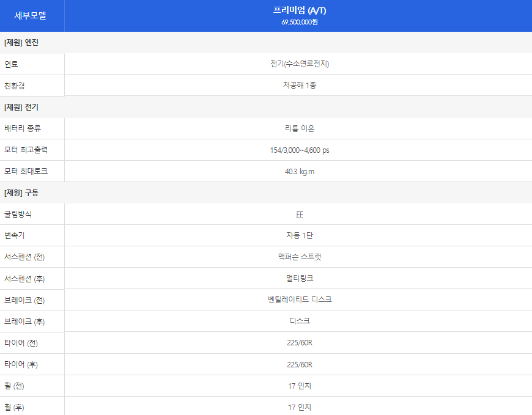Image resolution: width=532 pixels, height=415 pixels.
Task: Select the 디스크 value in 브레이크 (후) row
Action: point(299,321)
